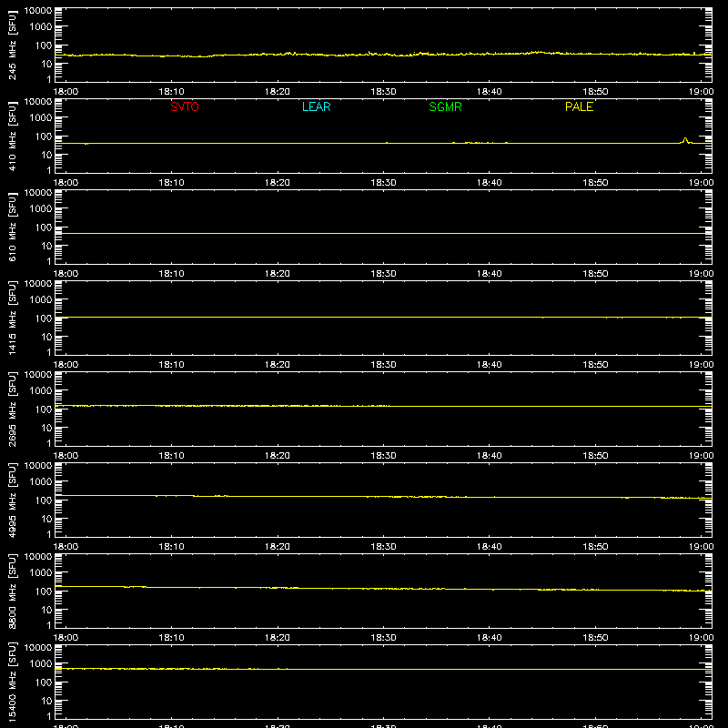Click 18:40 tick label under 245 MHz plot

point(490,92)
